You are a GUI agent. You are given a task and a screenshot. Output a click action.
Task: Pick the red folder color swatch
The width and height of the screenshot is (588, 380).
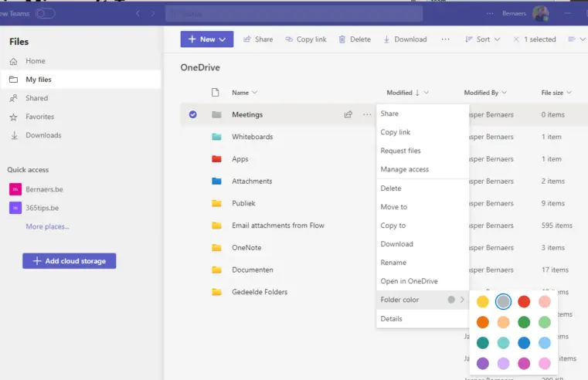[x=524, y=301]
